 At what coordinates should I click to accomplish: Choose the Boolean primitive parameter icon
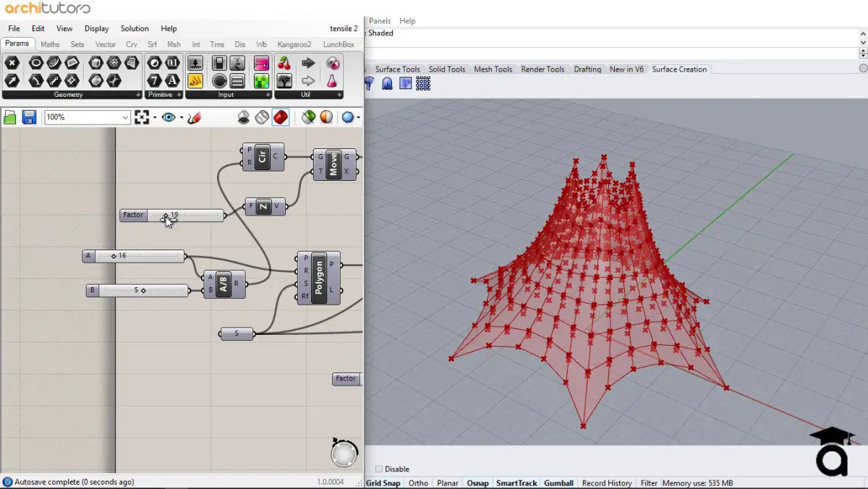click(154, 63)
